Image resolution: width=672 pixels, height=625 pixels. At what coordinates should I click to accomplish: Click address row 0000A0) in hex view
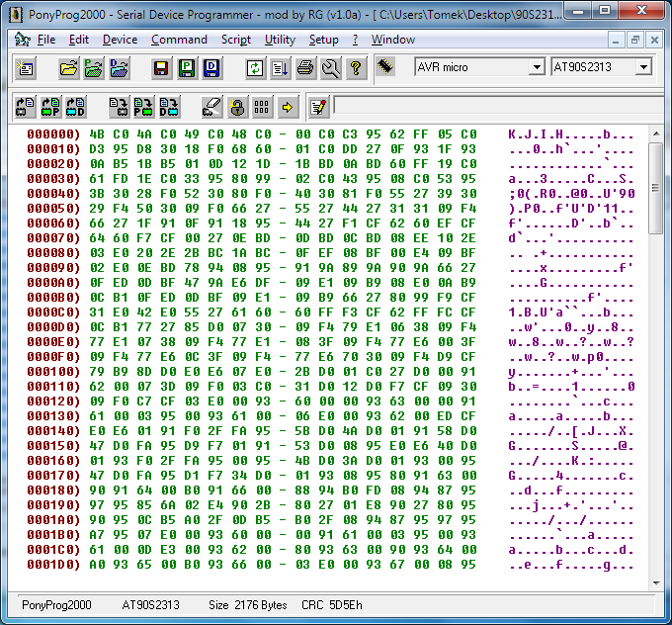pos(53,282)
